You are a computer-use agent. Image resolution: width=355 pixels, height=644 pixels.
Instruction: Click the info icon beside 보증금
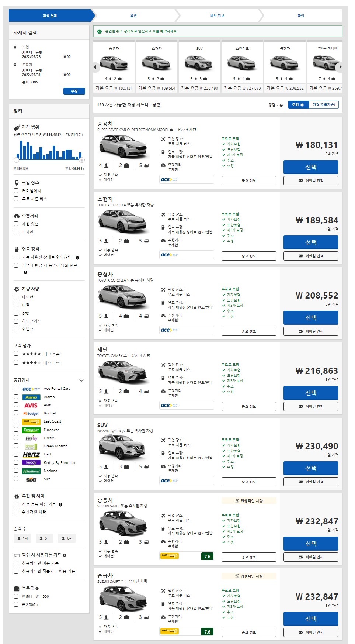pyautogui.click(x=37, y=588)
